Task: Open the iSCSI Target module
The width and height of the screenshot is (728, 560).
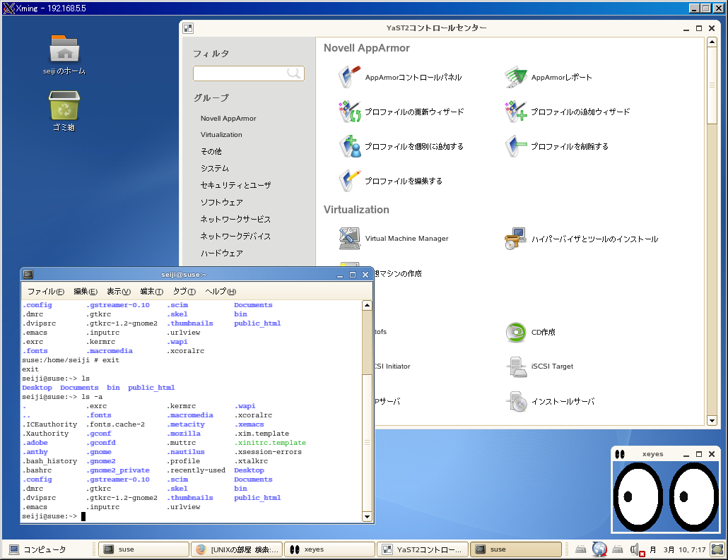Action: pos(539,367)
